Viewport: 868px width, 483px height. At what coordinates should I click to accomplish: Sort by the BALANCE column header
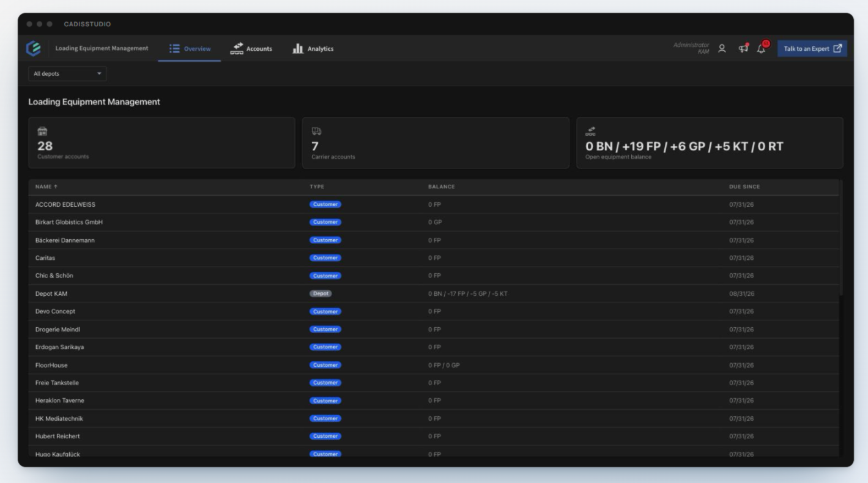pos(442,186)
